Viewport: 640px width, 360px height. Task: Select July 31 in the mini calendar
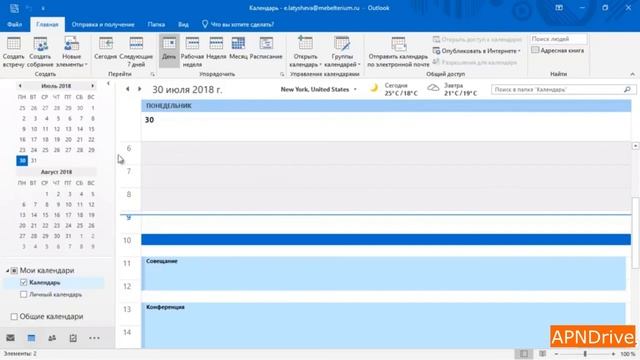pyautogui.click(x=34, y=160)
